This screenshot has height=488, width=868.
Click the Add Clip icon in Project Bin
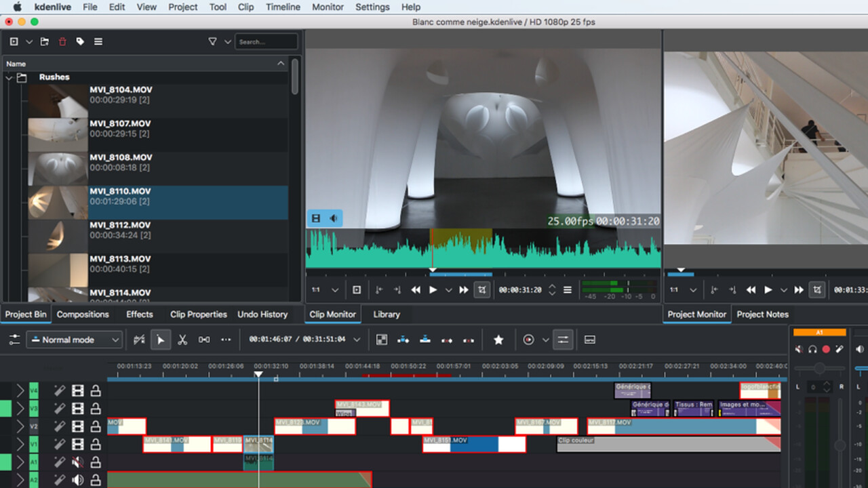14,41
